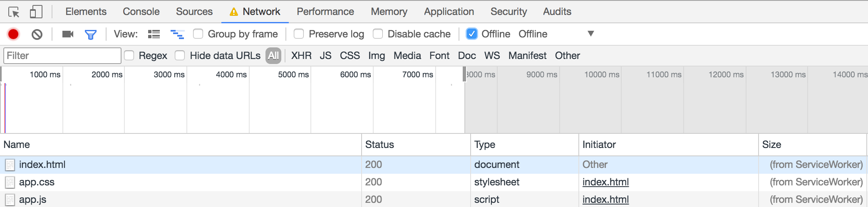868x207 pixels.
Task: Click the timeline overview resize handle
Action: coord(464,74)
